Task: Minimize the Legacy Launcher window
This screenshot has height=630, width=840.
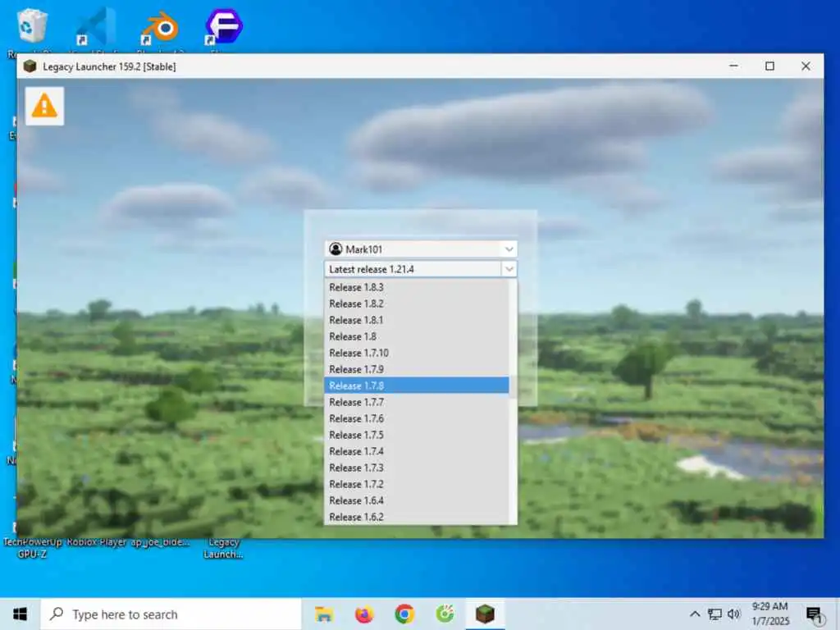Action: tap(734, 66)
